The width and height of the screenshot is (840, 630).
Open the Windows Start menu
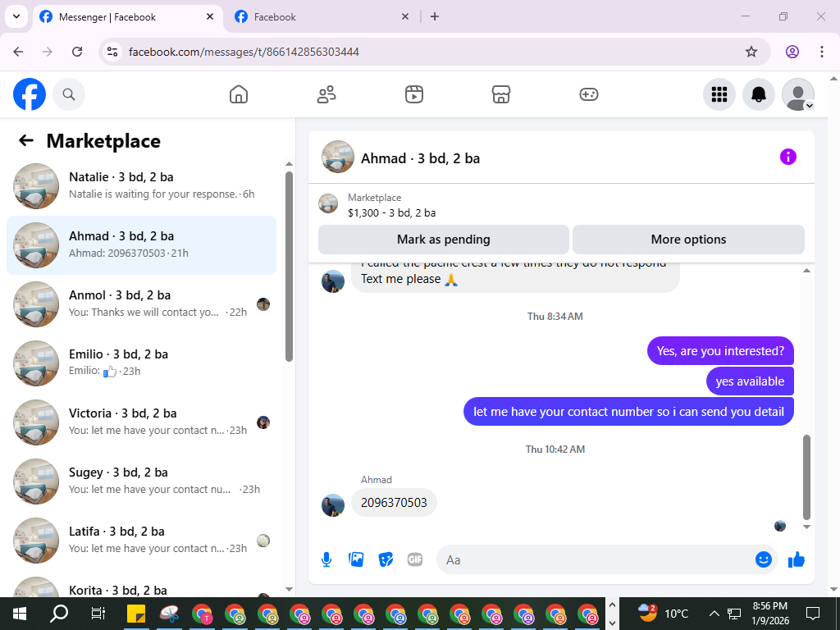point(20,614)
